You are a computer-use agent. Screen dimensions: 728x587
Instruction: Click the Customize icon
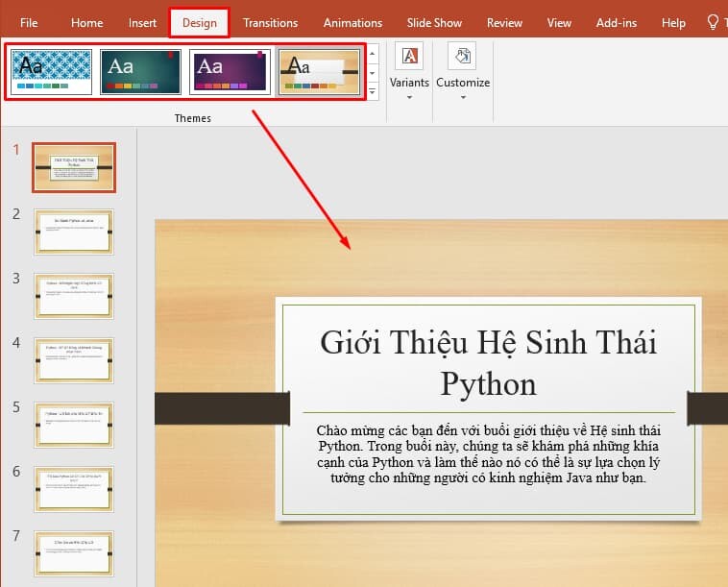[x=463, y=57]
